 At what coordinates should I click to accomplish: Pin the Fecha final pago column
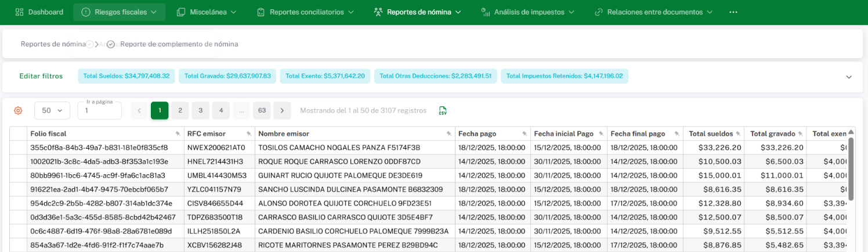(x=676, y=134)
